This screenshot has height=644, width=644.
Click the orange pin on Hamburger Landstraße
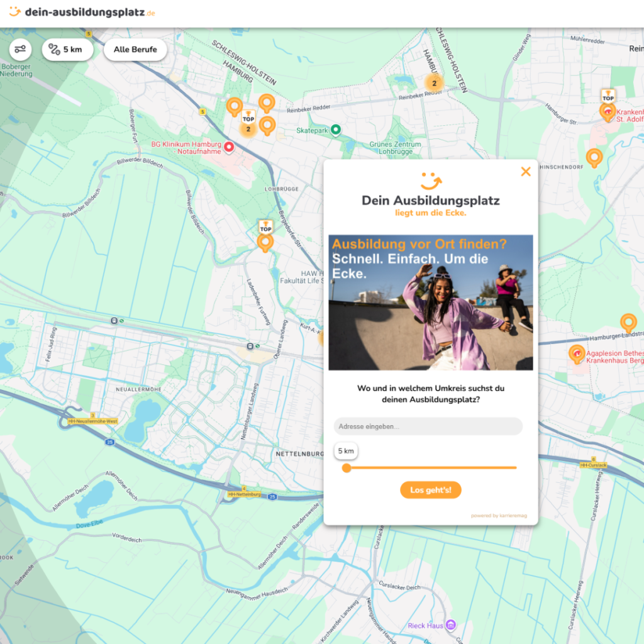[628, 323]
